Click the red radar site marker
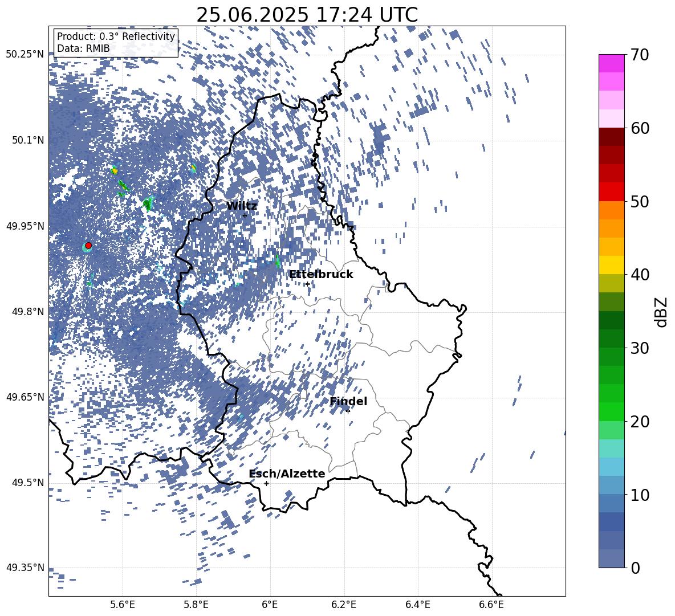This screenshot has height=616, width=675. 88,246
